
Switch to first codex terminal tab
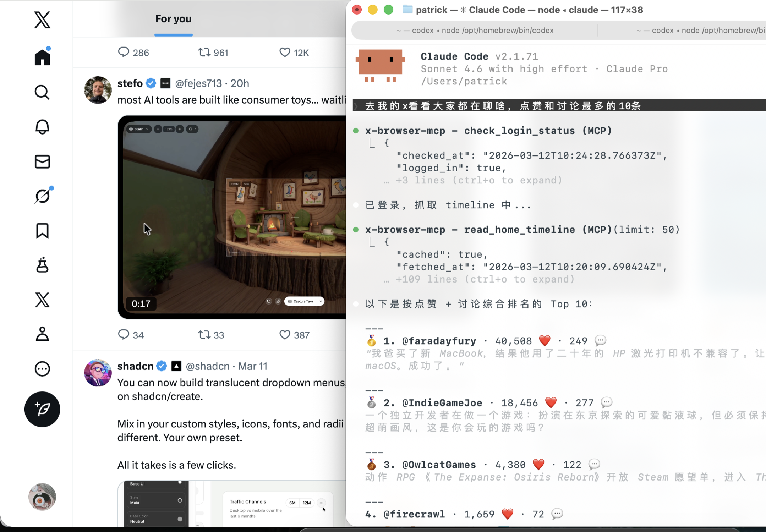click(474, 31)
